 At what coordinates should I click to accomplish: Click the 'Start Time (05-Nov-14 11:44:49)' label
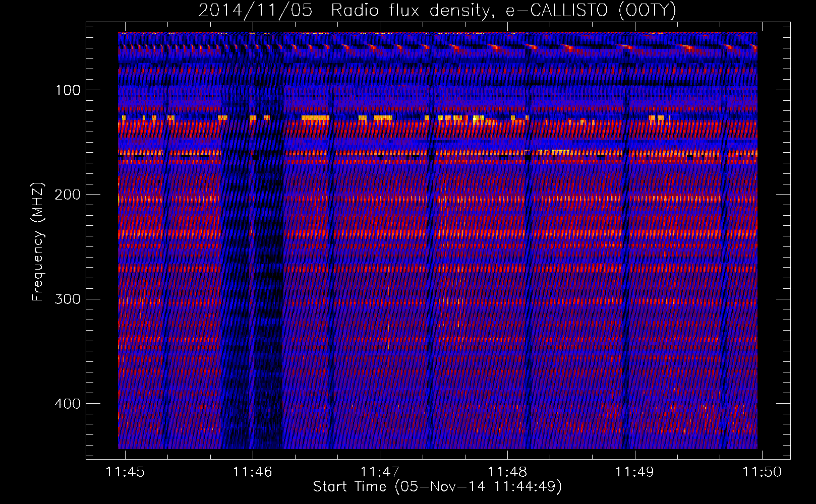437,487
